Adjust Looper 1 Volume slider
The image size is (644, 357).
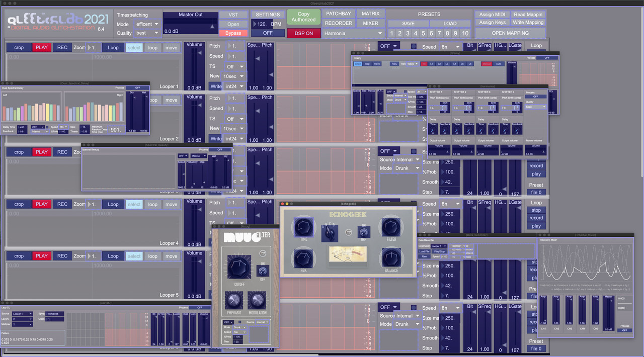click(x=194, y=66)
